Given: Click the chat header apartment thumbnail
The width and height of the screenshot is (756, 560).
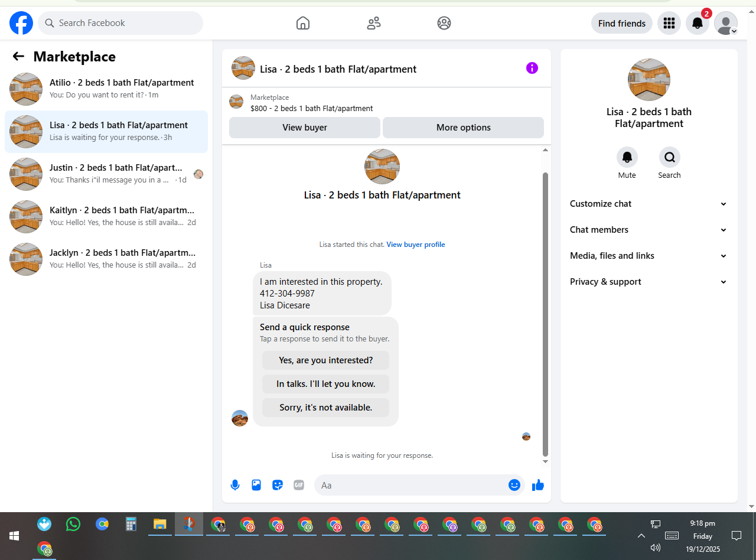Looking at the screenshot, I should click(x=243, y=68).
